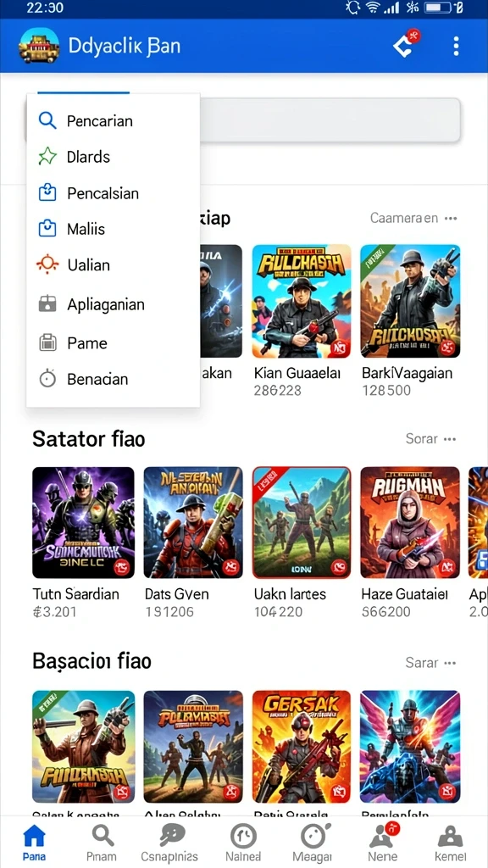This screenshot has width=488, height=868.
Task: Open Pencalsian download menu item
Action: (113, 193)
